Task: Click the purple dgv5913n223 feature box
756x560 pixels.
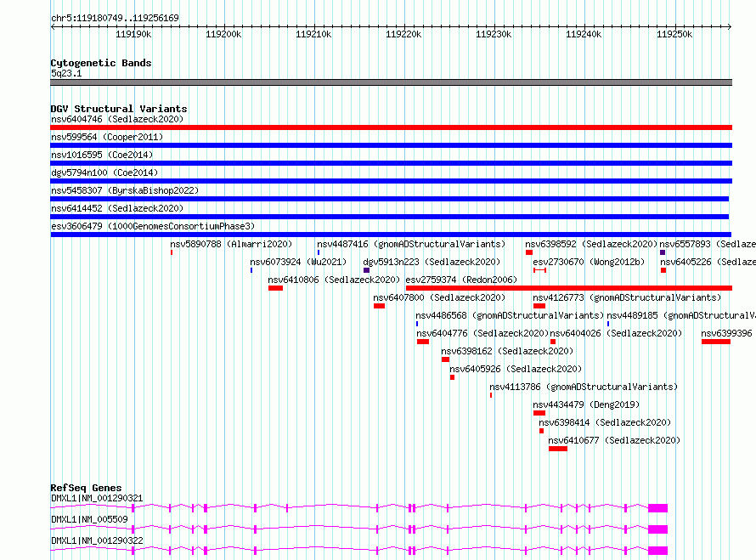Action: point(366,270)
